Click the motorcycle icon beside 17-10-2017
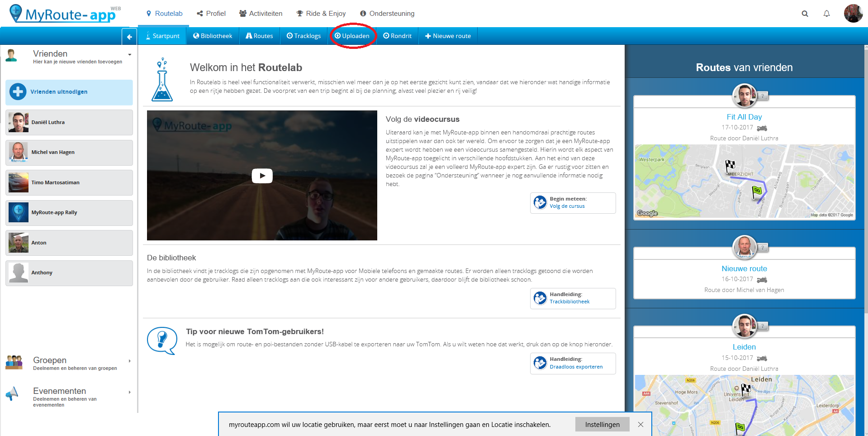 [x=762, y=128]
